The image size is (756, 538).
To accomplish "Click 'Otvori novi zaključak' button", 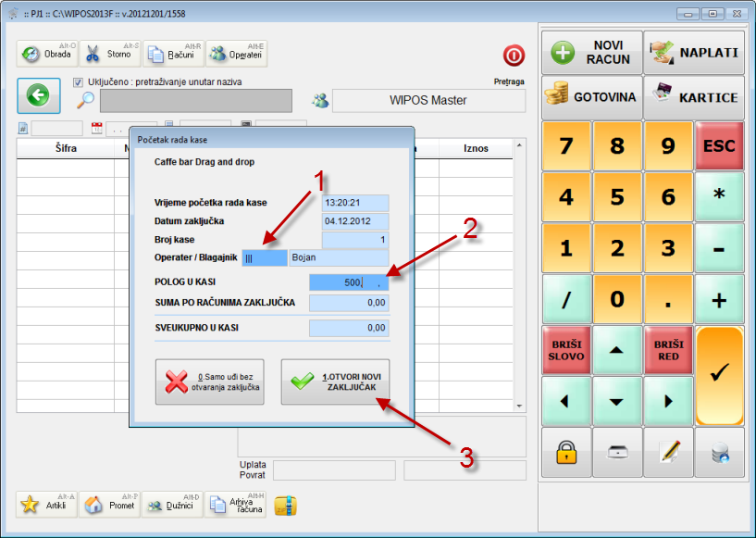I will pos(335,382).
